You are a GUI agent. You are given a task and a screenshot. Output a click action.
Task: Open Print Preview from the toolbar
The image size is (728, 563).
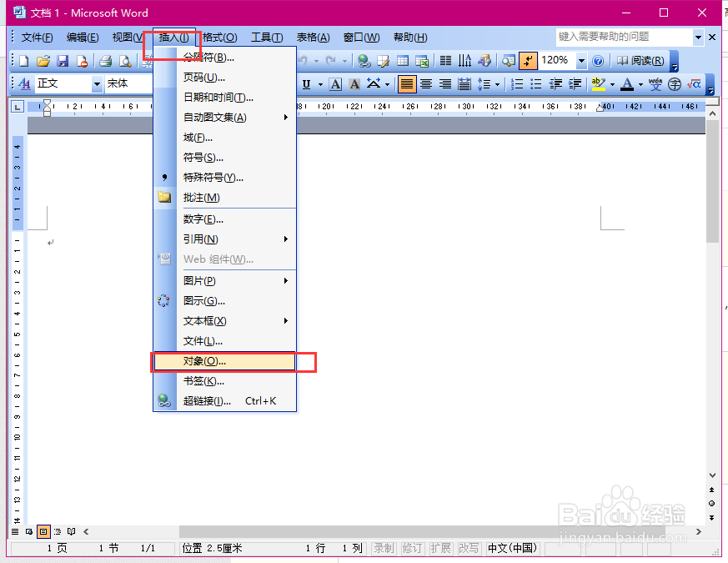coord(125,61)
